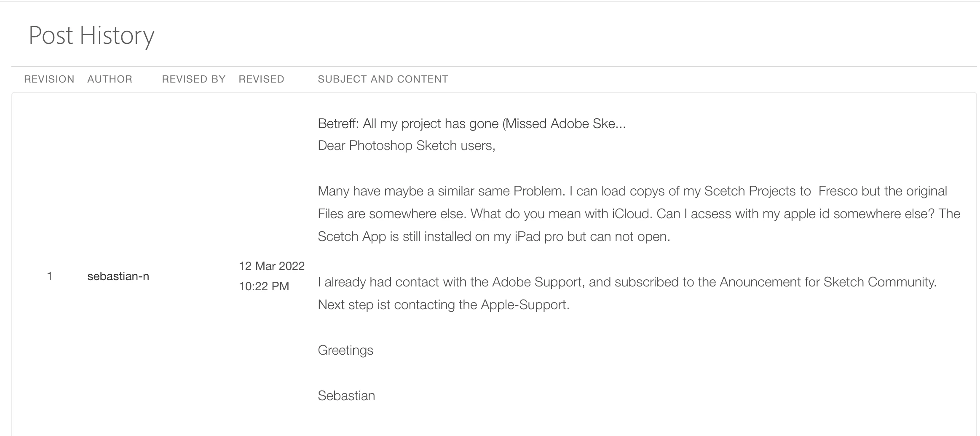Click the Greetings line in the post
Viewport: 980px width, 436px height.
(x=345, y=350)
